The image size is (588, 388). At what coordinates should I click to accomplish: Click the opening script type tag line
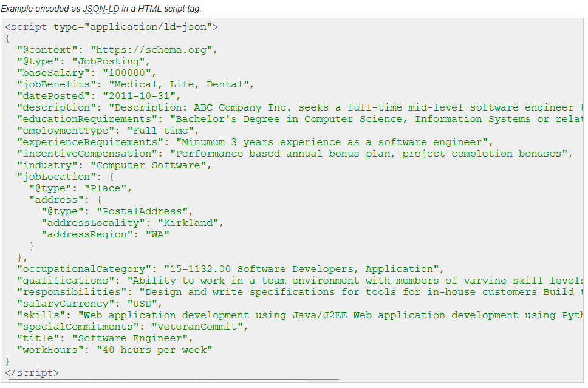(x=111, y=27)
